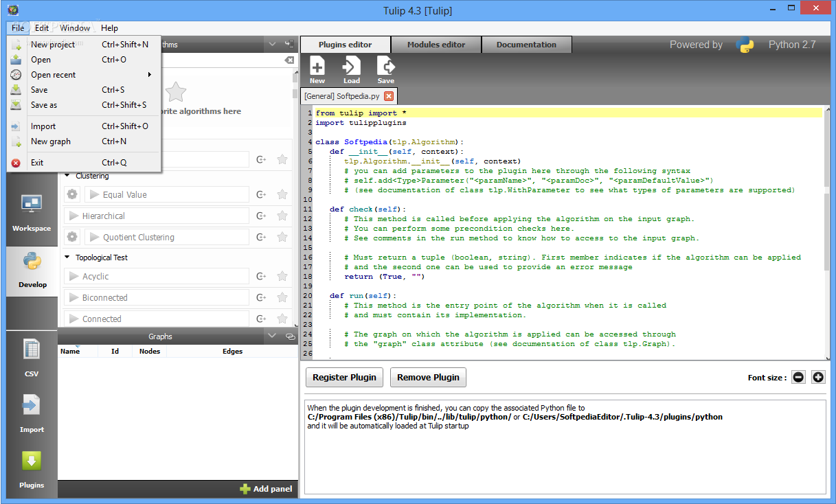This screenshot has height=504, width=836.
Task: Favorite the Connected algorithm star
Action: [x=282, y=319]
